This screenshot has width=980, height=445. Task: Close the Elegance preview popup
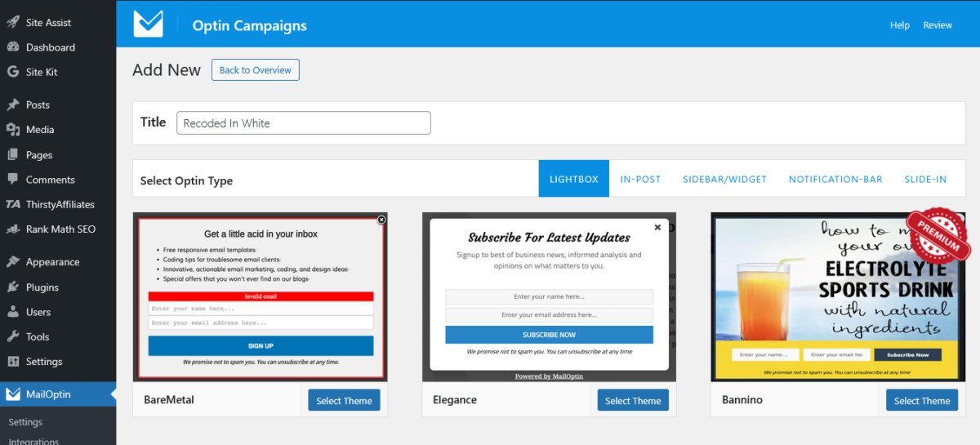coord(657,228)
